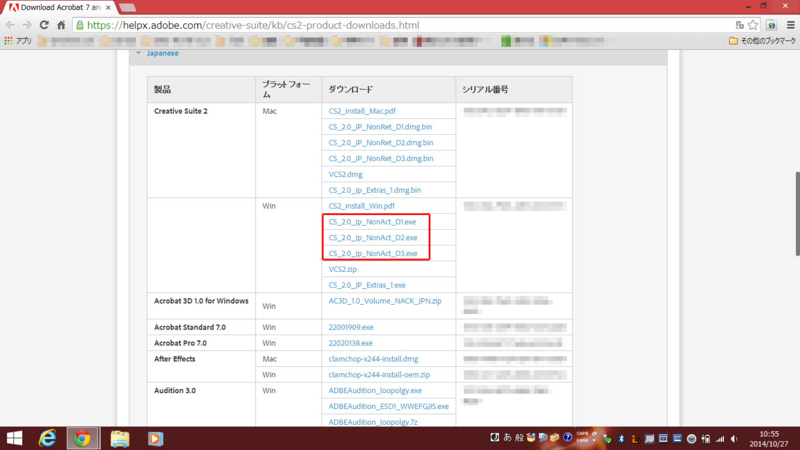Download ADBEAudition_loopolgy.exe

(375, 390)
